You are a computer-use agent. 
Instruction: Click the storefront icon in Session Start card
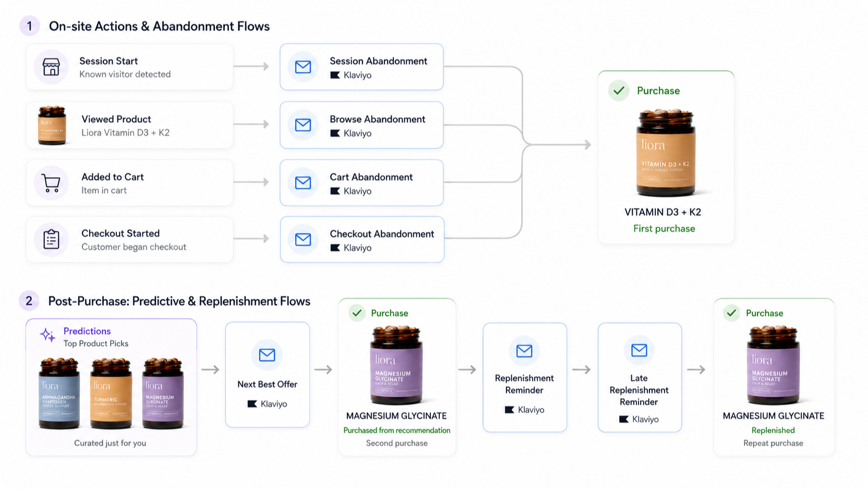[51, 67]
